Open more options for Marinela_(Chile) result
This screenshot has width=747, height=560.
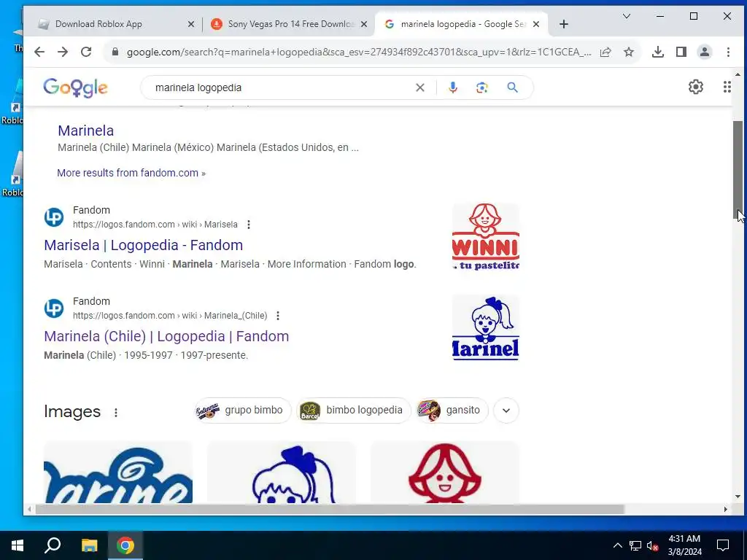click(278, 316)
